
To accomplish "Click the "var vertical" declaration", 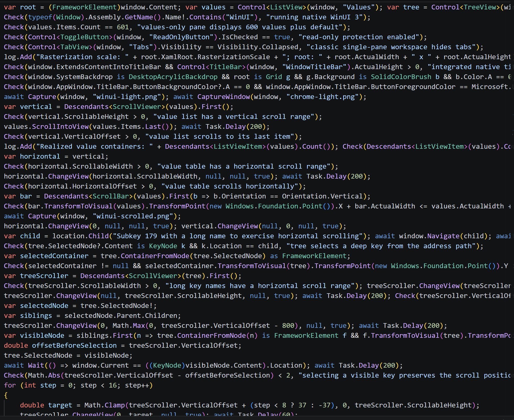I will pyautogui.click(x=28, y=107).
